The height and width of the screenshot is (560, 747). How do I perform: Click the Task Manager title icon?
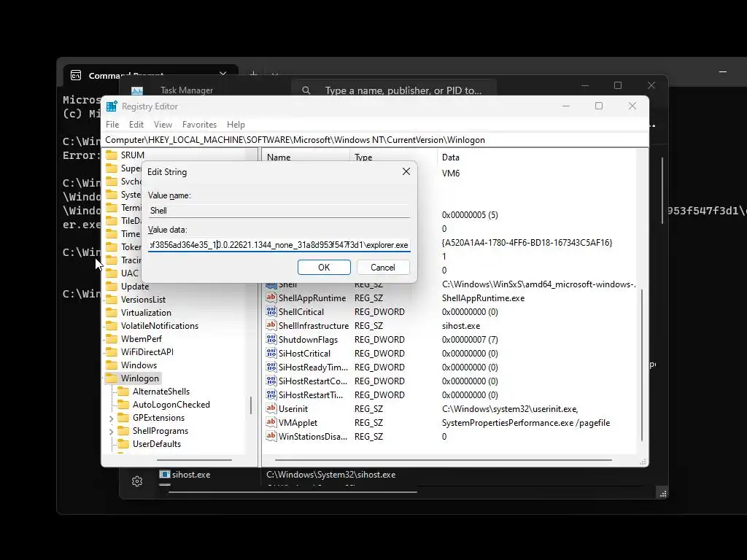(137, 90)
